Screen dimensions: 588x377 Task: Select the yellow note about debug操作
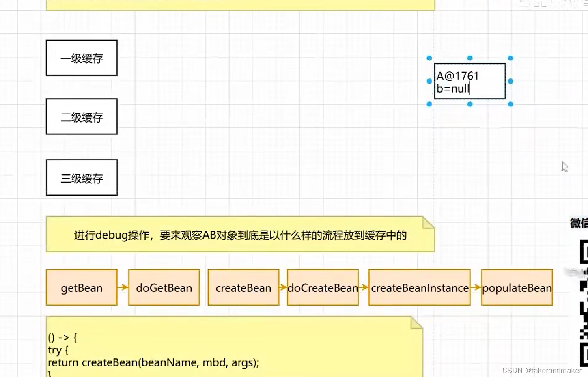coord(240,235)
